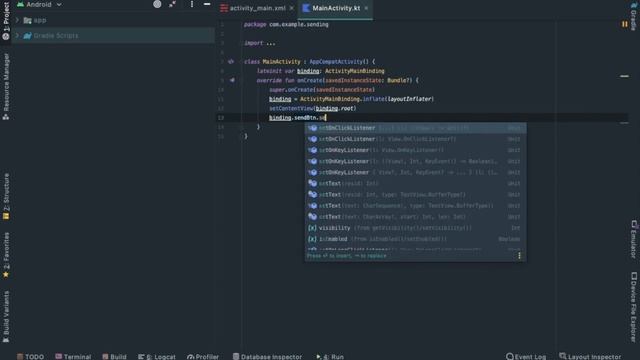Select setText(resid: Int) suggestion
The width and height of the screenshot is (640, 360).
pos(416,184)
